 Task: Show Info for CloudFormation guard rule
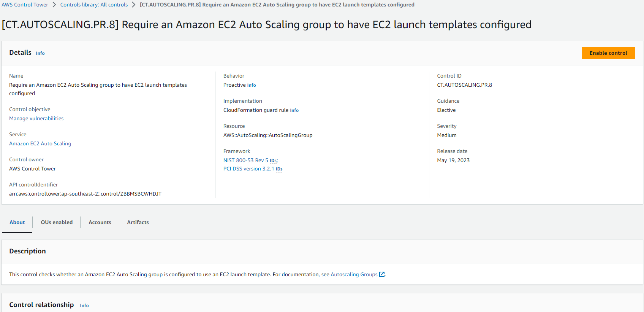click(294, 110)
